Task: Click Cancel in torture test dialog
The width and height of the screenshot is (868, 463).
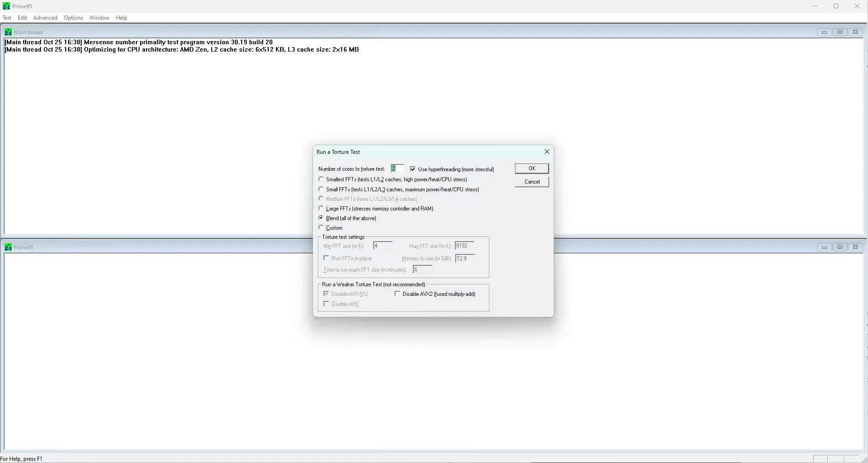Action: pos(532,182)
